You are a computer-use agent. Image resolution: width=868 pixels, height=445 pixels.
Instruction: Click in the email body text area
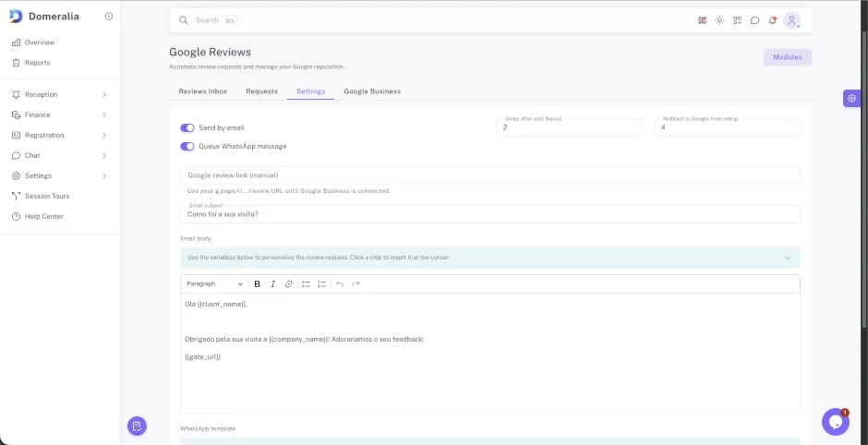tap(490, 353)
